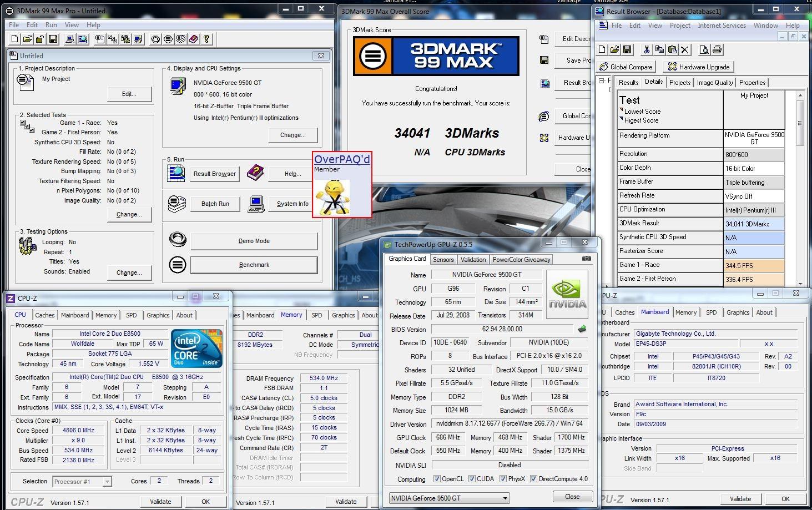Open Internet Services menu in Result Browser
The image size is (812, 510).
(x=722, y=26)
